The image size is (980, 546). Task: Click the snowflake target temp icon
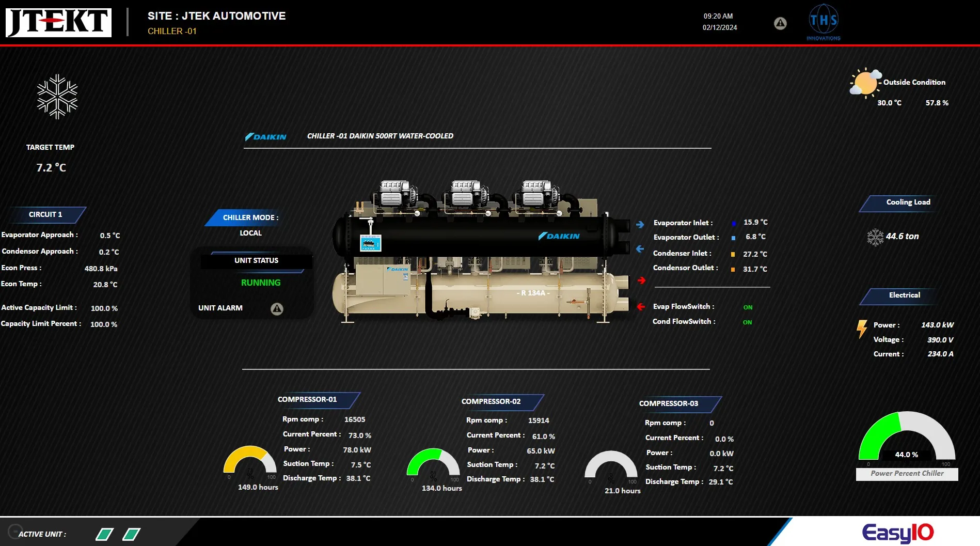click(57, 97)
